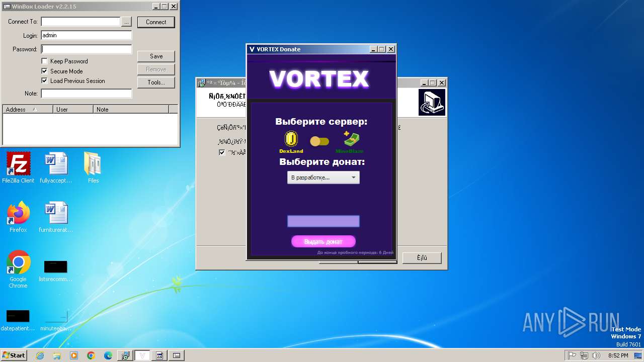644x362 pixels.
Task: Launch Microsoft Edge from the taskbar
Action: point(108,355)
